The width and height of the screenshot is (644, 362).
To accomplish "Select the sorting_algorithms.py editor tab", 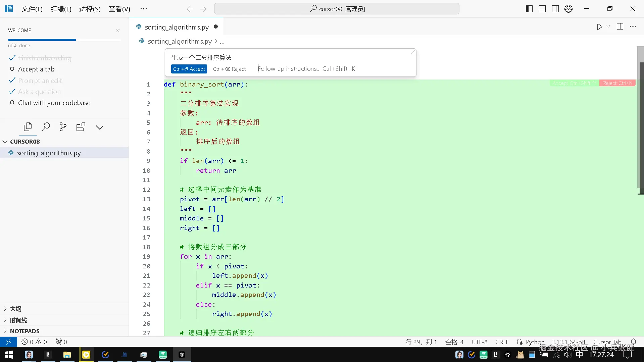I will (177, 27).
